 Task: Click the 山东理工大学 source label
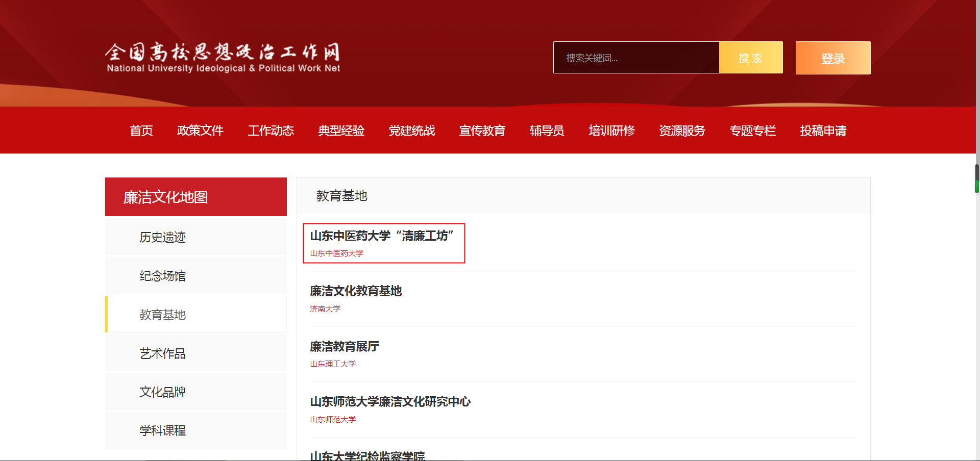pyautogui.click(x=333, y=364)
